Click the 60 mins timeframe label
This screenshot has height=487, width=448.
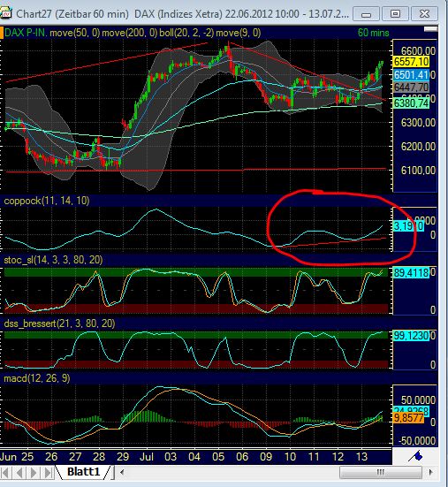pos(373,33)
